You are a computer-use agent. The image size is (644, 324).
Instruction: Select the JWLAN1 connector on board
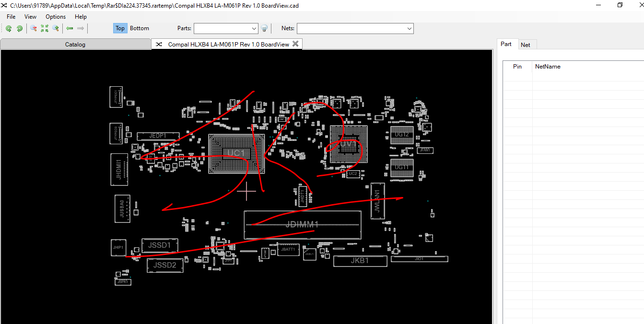click(x=377, y=200)
